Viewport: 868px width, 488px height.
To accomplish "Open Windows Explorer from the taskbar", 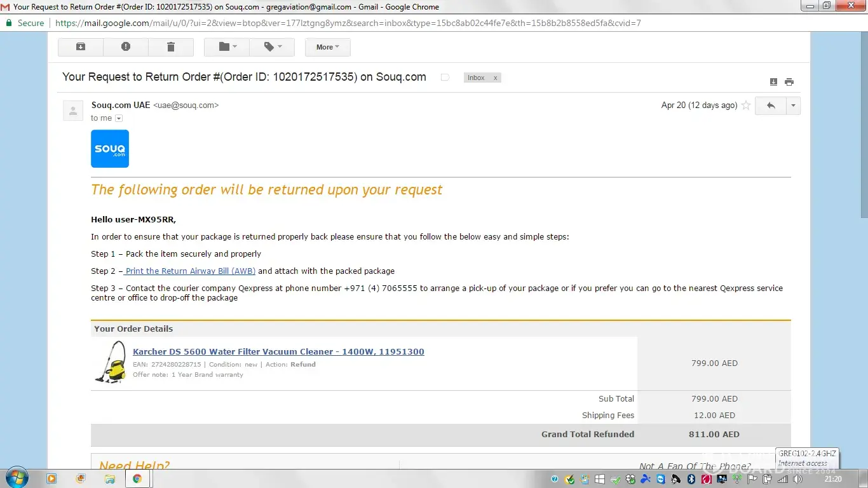I will (x=110, y=478).
